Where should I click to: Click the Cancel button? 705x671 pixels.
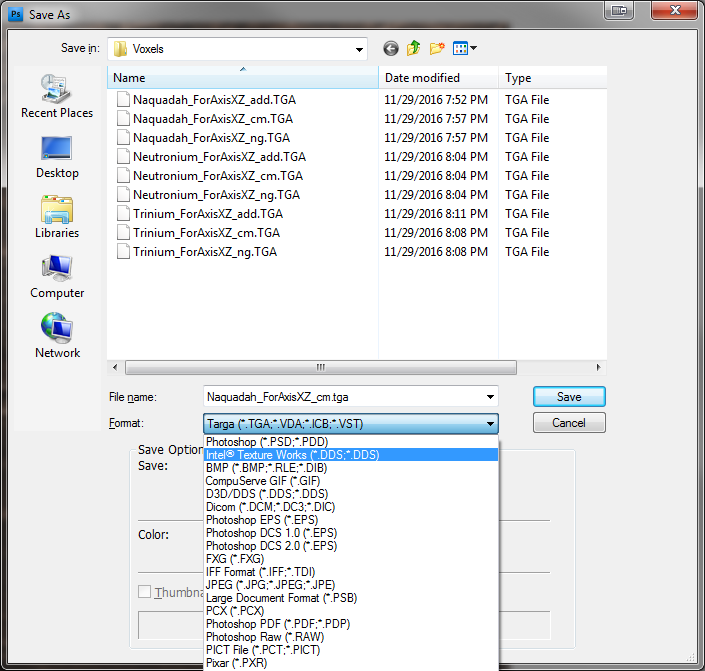pyautogui.click(x=569, y=423)
